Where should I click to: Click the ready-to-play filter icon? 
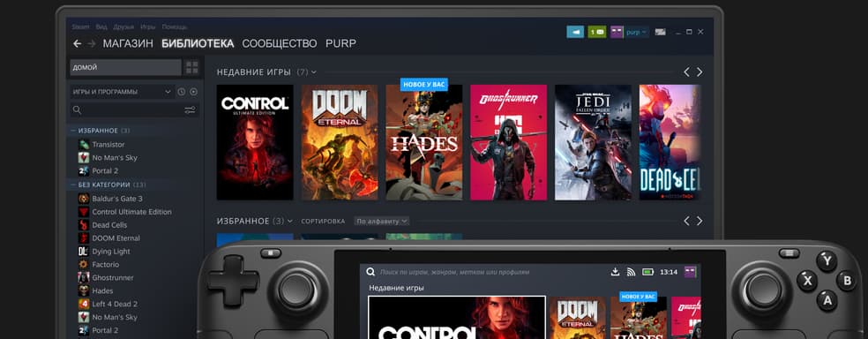tap(193, 92)
